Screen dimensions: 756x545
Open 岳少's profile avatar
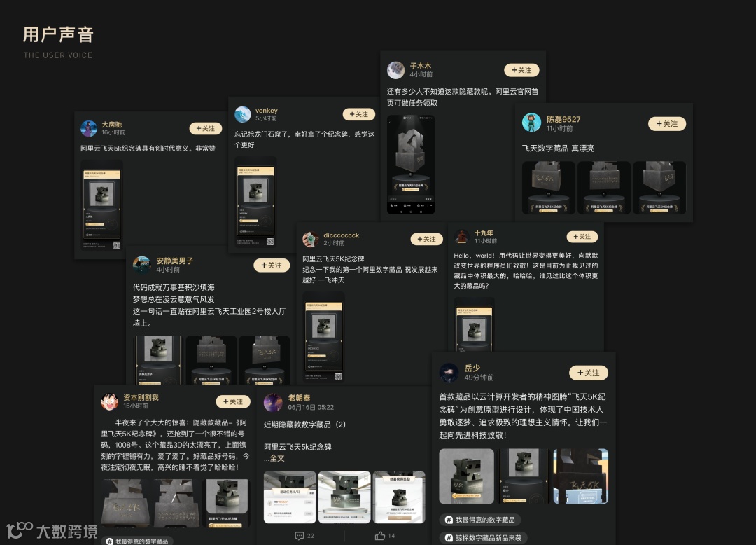449,373
